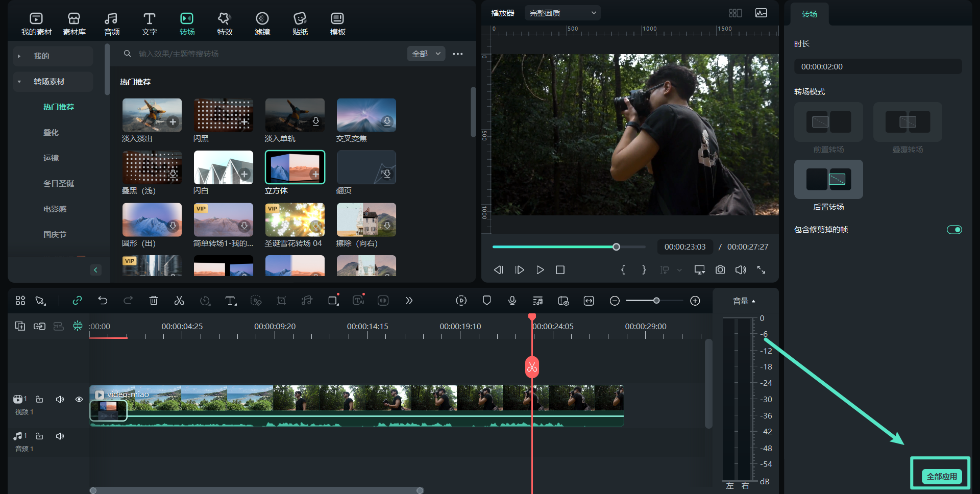Add text with the timeline T tool
This screenshot has height=494, width=980.
tap(231, 301)
